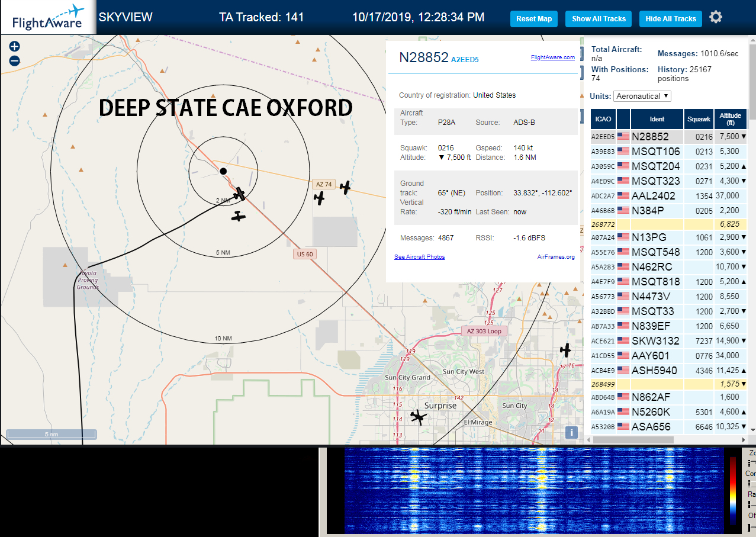Viewport: 756px width, 537px height.
Task: Click the Reset Map button
Action: click(534, 19)
